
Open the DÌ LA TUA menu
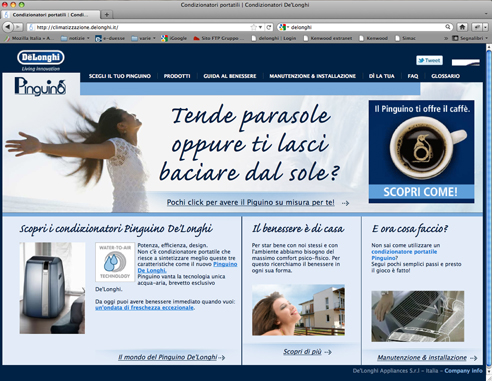coord(381,76)
